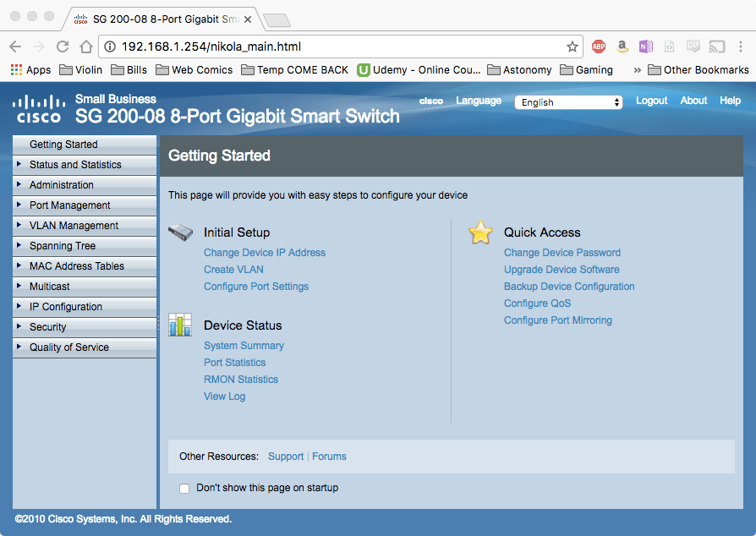The image size is (756, 536).
Task: Go to browser home icon
Action: point(86,46)
